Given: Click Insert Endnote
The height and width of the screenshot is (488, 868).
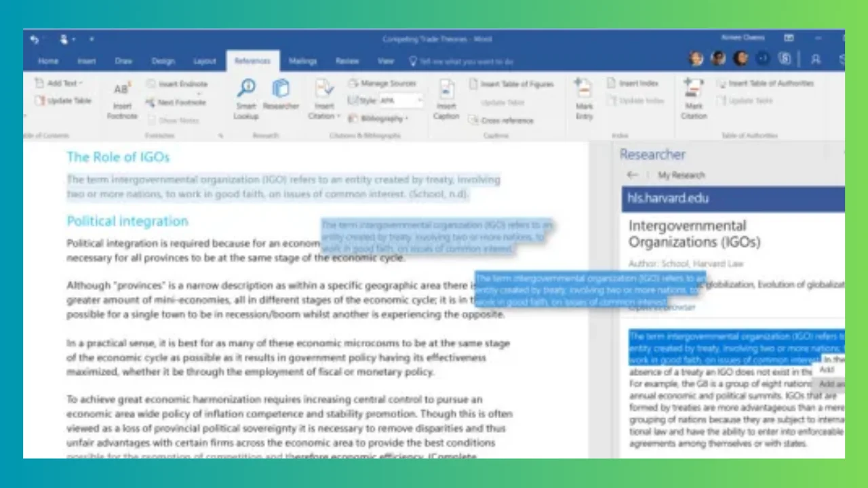Looking at the screenshot, I should click(176, 84).
